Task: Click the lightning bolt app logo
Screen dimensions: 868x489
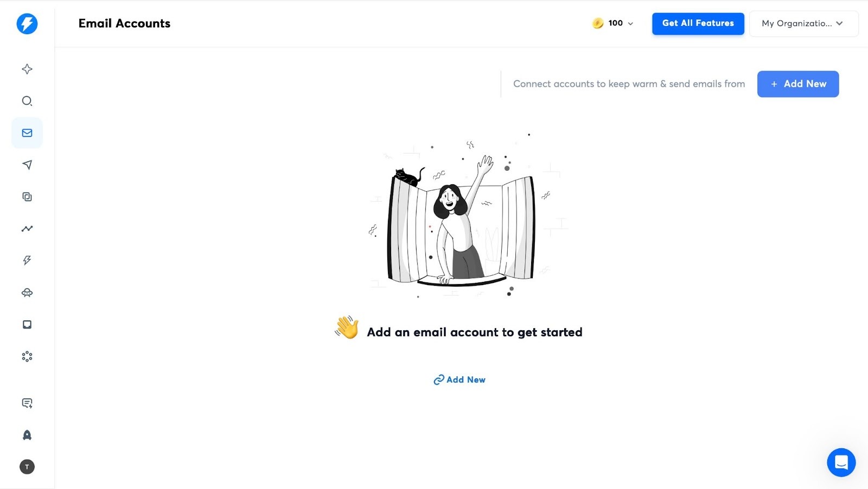Action: coord(27,23)
